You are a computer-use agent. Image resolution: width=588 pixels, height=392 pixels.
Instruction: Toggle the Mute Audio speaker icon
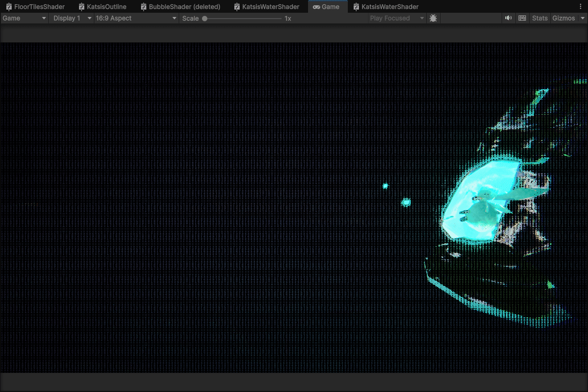(x=508, y=18)
